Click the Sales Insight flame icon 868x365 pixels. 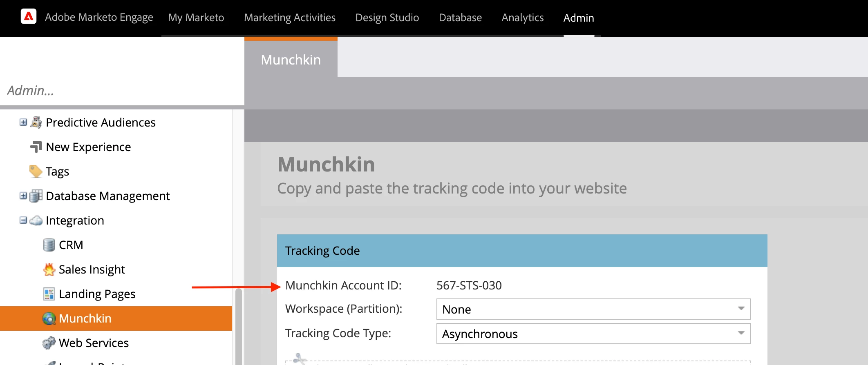point(49,269)
